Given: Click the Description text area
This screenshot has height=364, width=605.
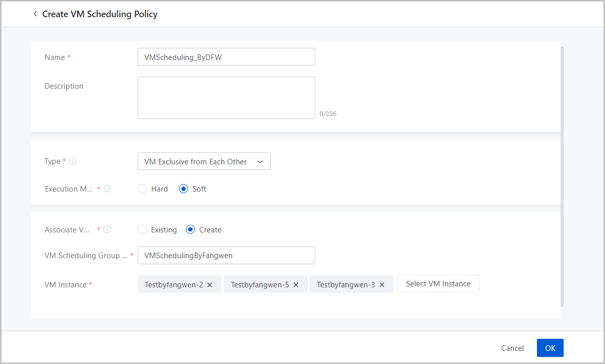Looking at the screenshot, I should tap(226, 98).
